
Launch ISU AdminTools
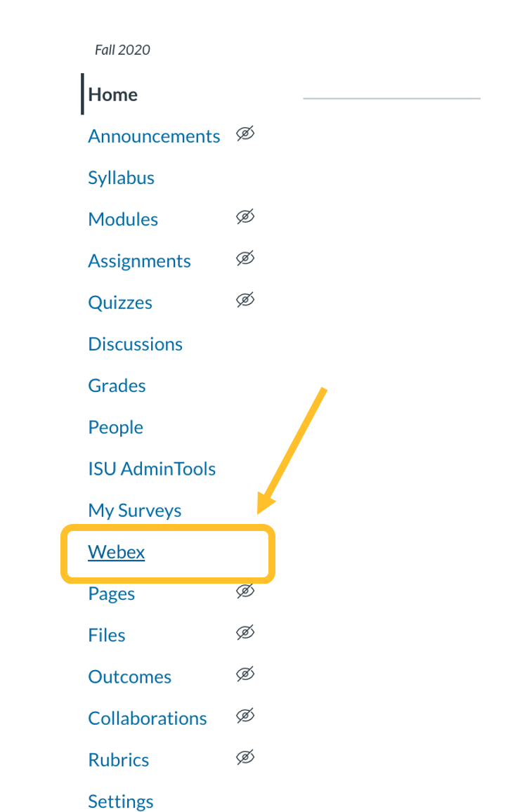click(x=152, y=469)
